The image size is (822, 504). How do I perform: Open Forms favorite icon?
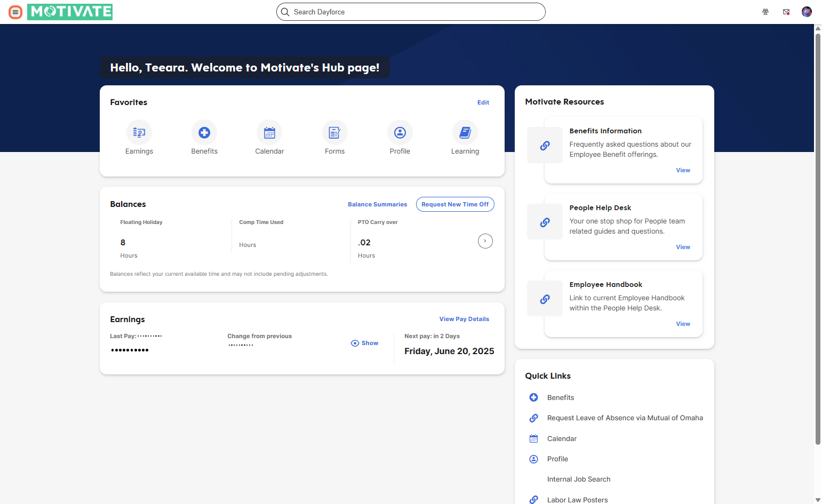pos(335,132)
